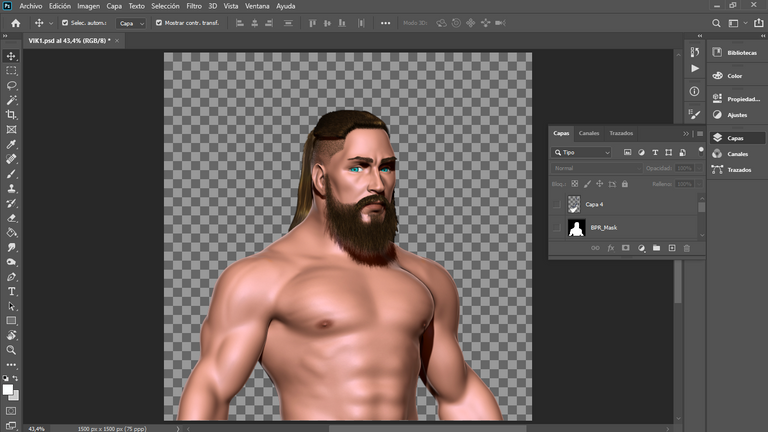Viewport: 768px width, 432px height.
Task: Toggle text layer filter in Capas
Action: (x=655, y=153)
